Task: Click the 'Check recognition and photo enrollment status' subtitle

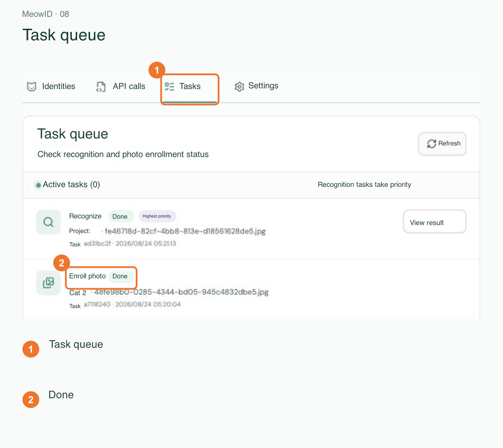Action: coord(123,154)
